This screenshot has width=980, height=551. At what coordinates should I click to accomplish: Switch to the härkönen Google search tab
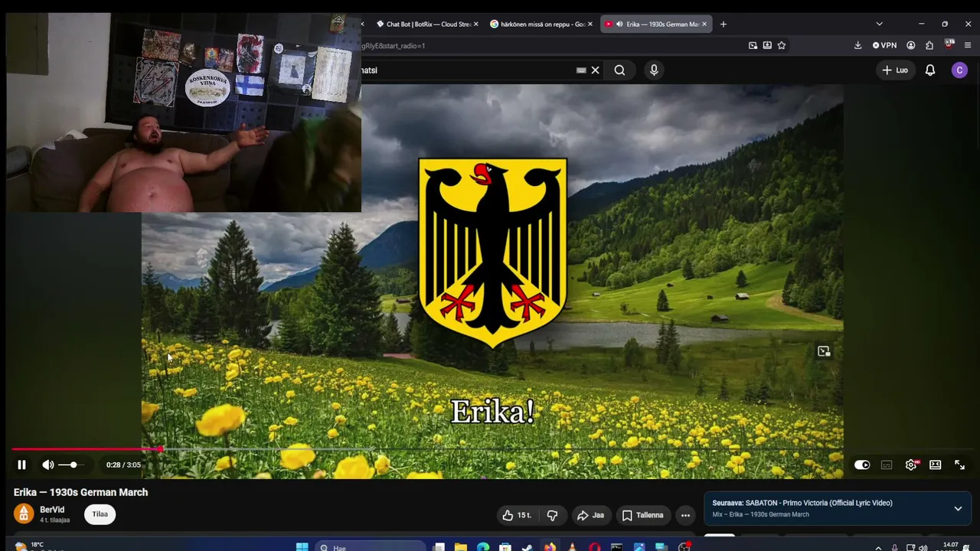point(542,24)
